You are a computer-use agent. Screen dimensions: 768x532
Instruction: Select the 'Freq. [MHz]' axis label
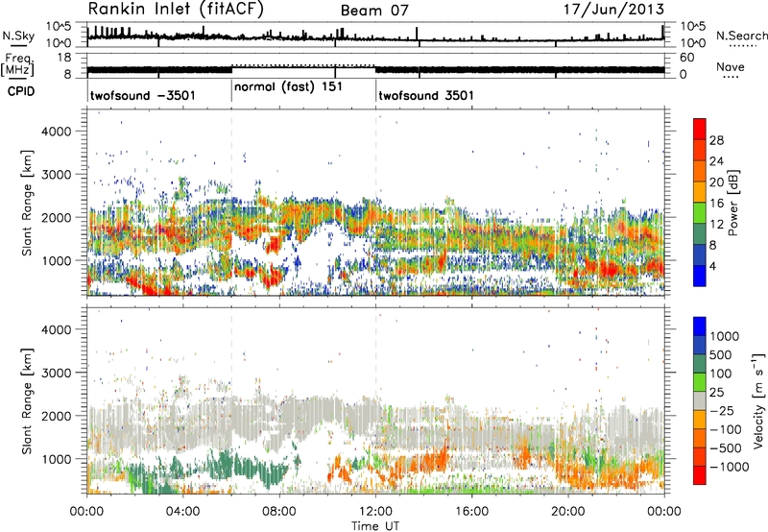(17, 65)
